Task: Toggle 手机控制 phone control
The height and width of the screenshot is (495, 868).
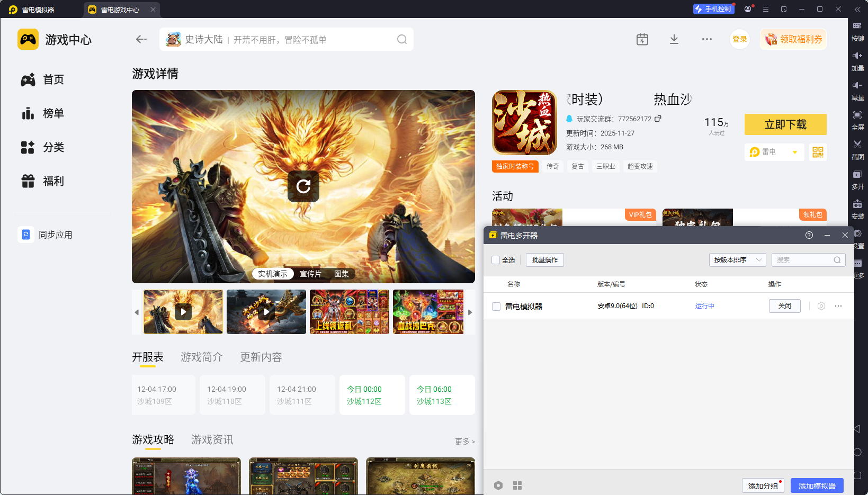Action: coord(713,8)
